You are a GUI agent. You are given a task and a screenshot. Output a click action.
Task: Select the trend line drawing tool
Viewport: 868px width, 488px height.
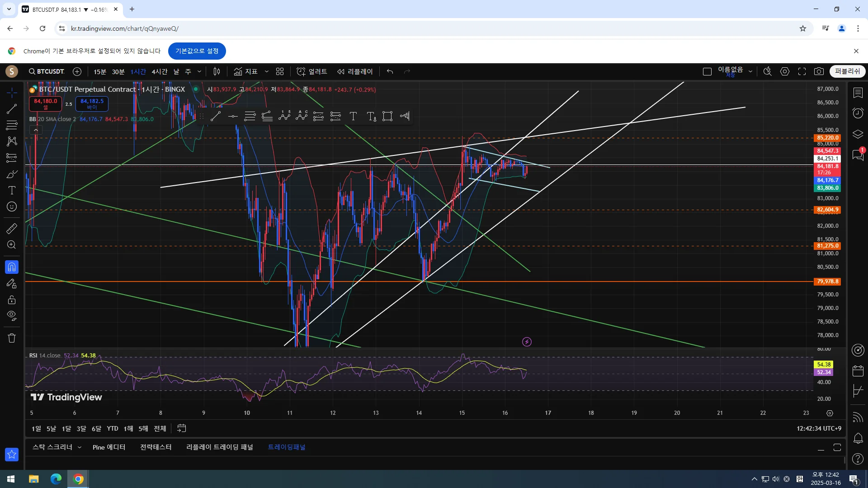tap(12, 109)
